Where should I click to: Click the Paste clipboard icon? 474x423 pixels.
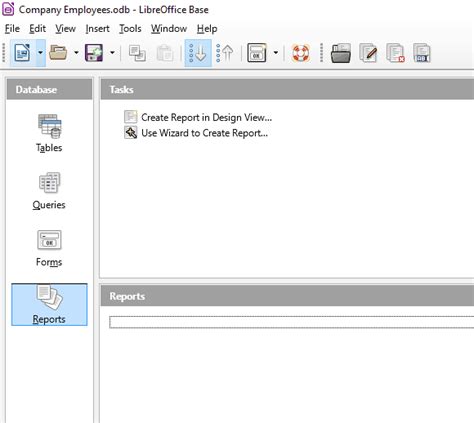pyautogui.click(x=165, y=53)
